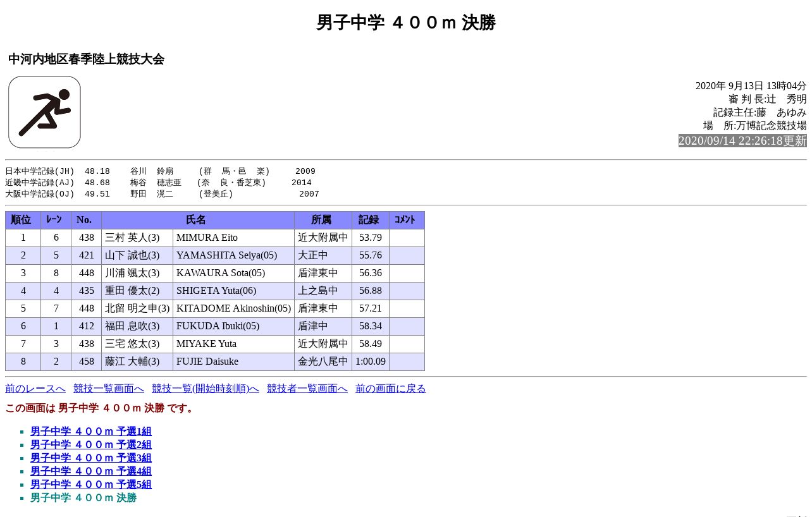The image size is (812, 517).
Task: Select the 盾津中 affiliation cell
Action: (323, 326)
